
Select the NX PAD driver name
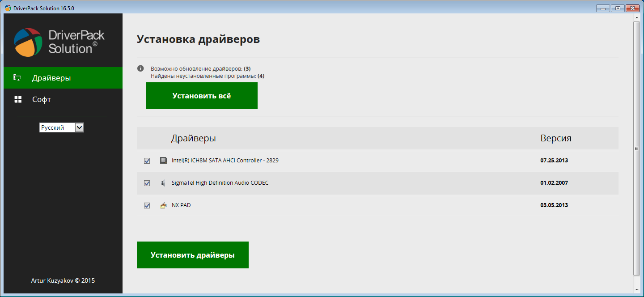[x=181, y=205]
